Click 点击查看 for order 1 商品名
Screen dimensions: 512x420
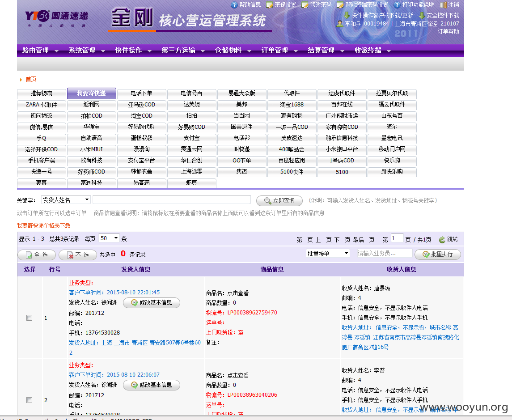click(238, 293)
